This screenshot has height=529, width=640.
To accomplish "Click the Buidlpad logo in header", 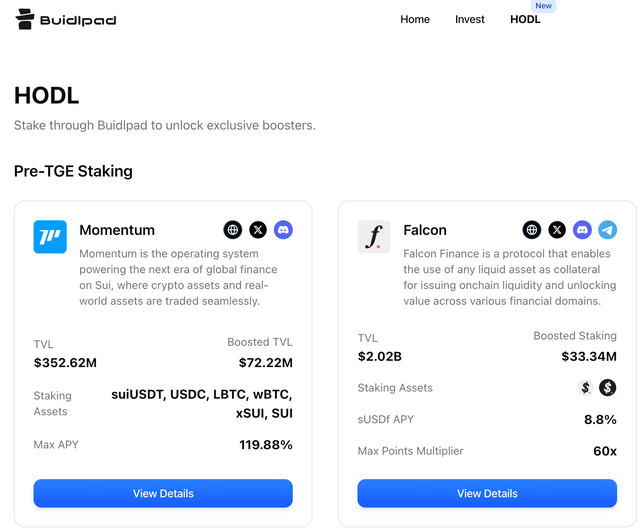I will pyautogui.click(x=66, y=19).
